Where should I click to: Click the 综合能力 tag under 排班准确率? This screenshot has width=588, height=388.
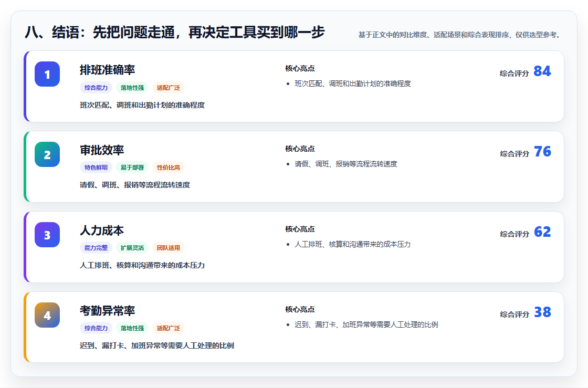(x=96, y=88)
